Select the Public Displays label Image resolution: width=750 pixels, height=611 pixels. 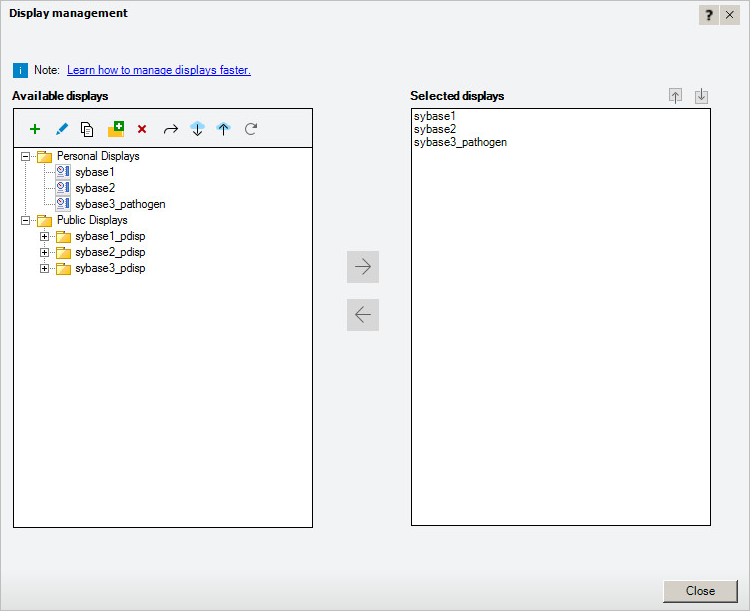92,220
